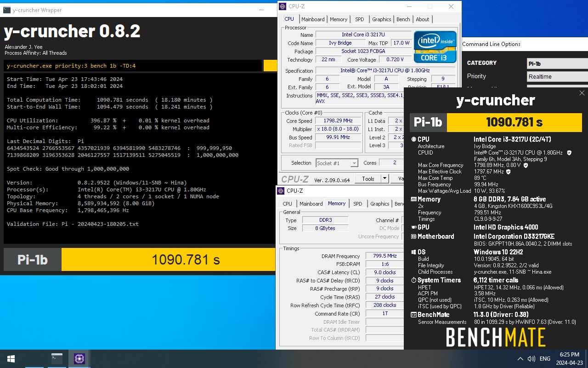Click the CPU-Z icon in top window title bar
The image size is (588, 368).
(x=283, y=6)
